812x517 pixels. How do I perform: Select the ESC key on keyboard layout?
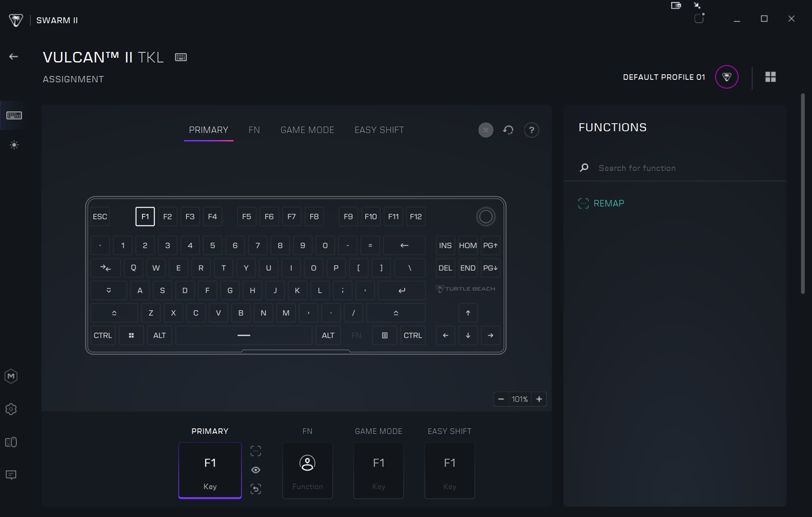100,217
